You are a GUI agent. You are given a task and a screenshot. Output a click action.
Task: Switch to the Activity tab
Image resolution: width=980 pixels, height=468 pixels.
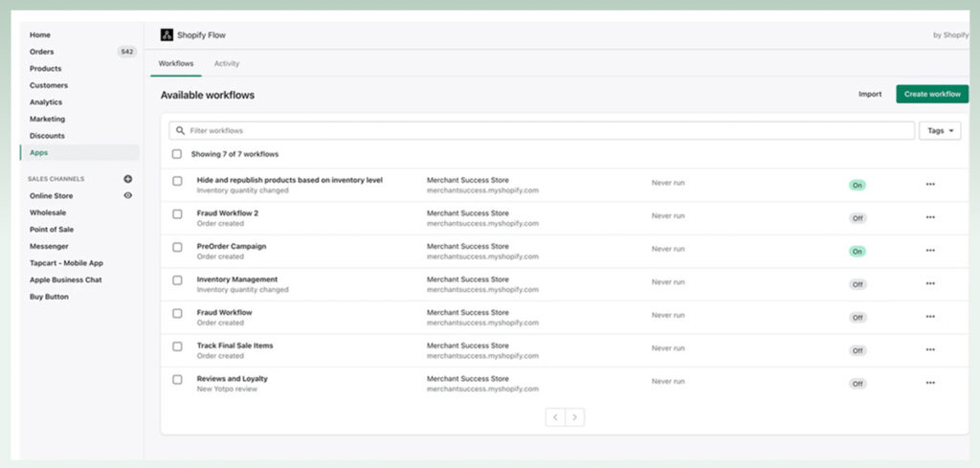226,64
